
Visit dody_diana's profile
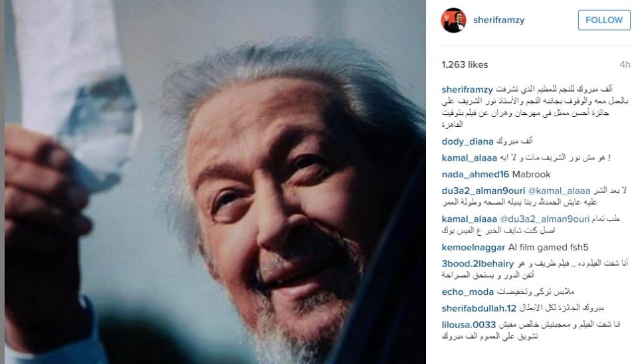point(467,141)
